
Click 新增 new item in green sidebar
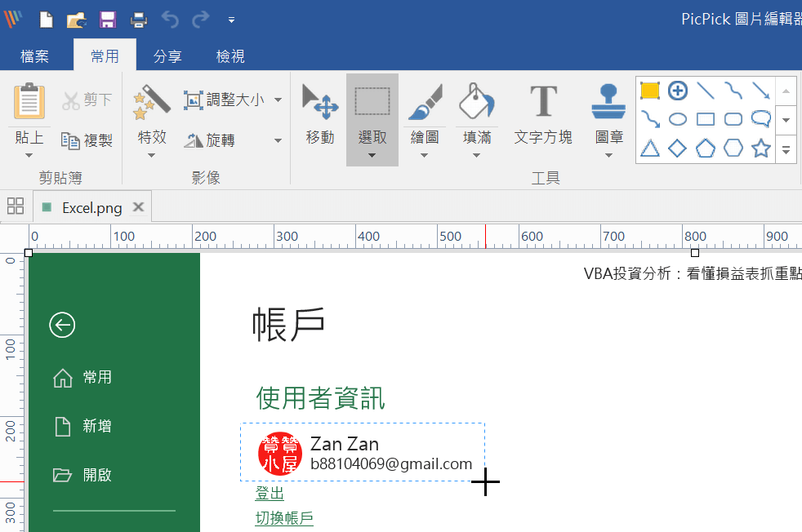[x=82, y=426]
